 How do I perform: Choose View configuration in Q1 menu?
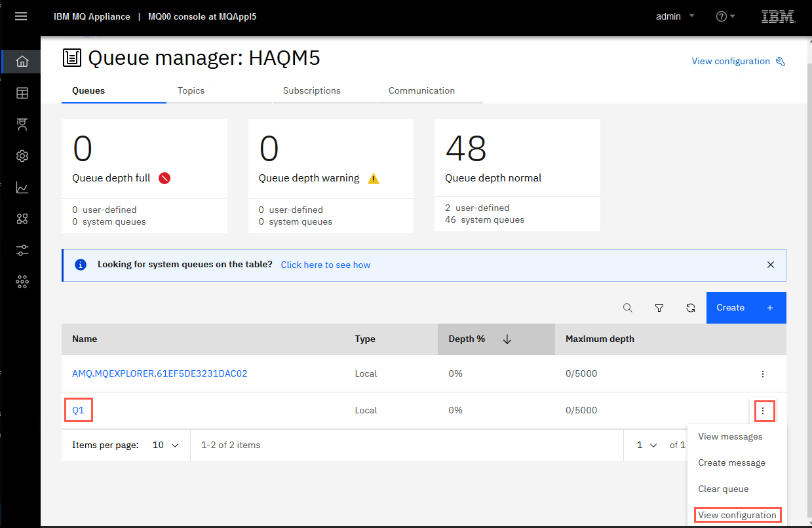(x=737, y=515)
